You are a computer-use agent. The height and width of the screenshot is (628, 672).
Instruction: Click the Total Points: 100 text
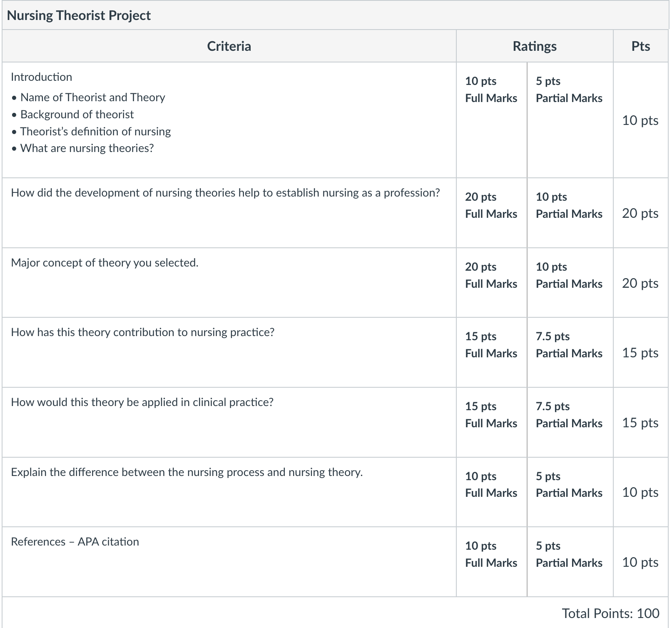pos(610,613)
